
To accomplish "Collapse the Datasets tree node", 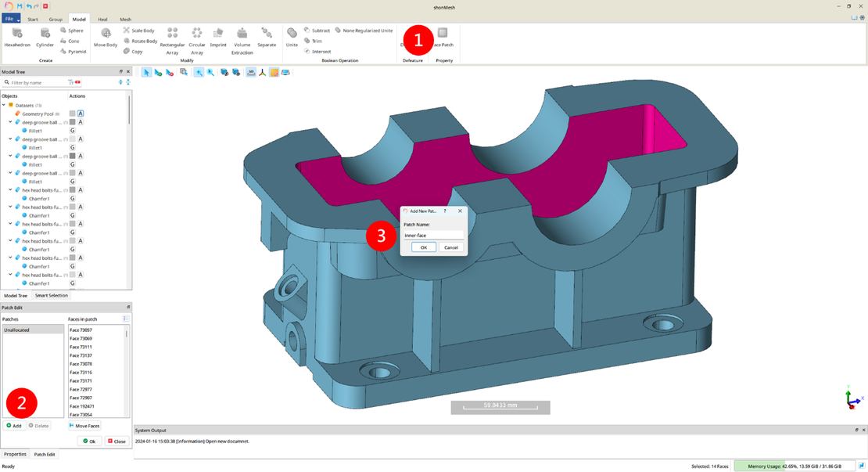I will 4,105.
